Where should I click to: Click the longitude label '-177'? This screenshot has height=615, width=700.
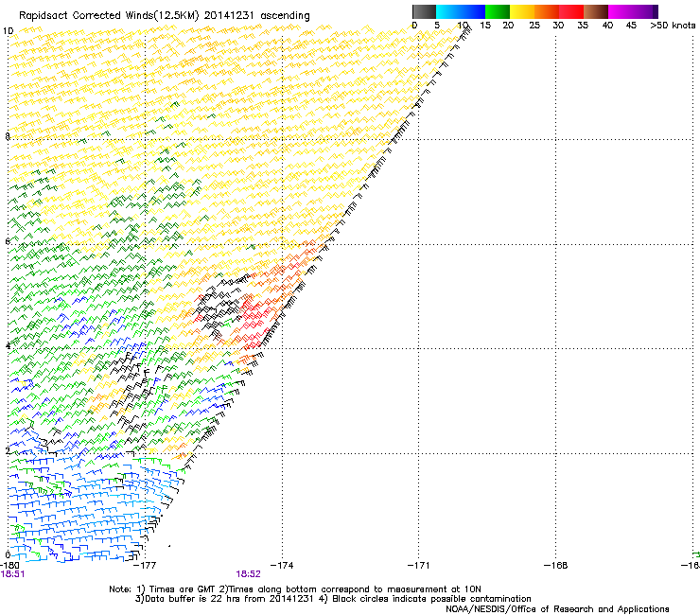(x=145, y=566)
